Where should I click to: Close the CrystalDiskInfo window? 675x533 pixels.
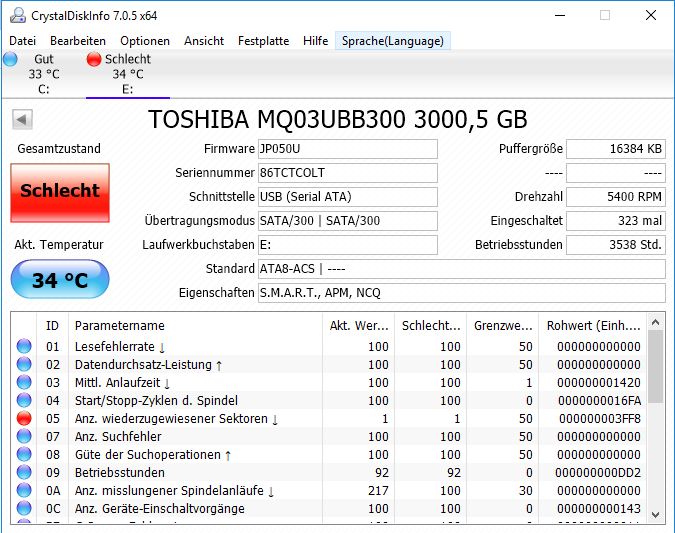[x=651, y=15]
